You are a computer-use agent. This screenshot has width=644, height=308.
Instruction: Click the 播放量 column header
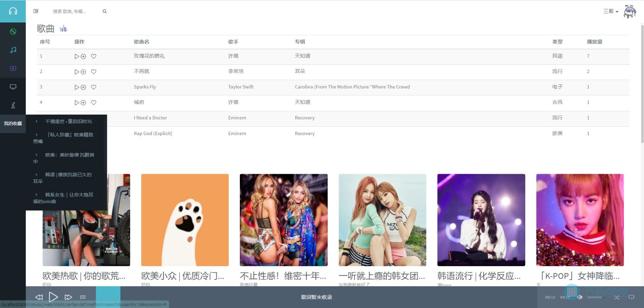pos(594,42)
